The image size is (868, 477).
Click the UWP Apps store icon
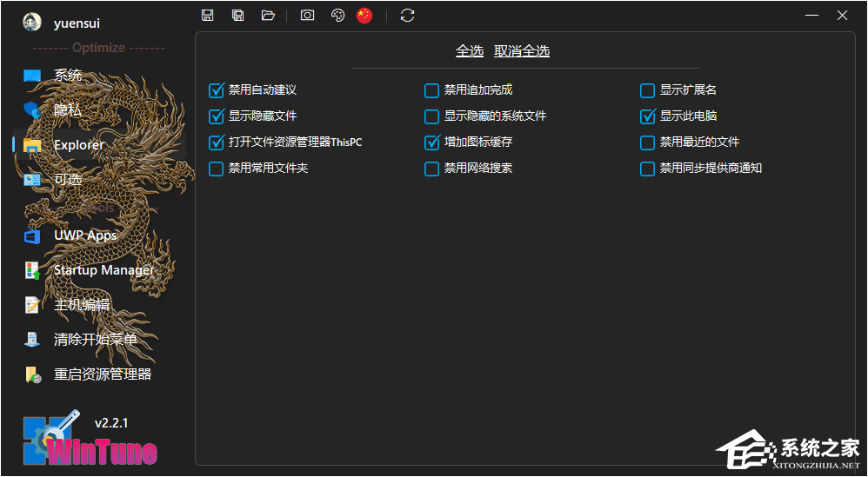tap(32, 236)
